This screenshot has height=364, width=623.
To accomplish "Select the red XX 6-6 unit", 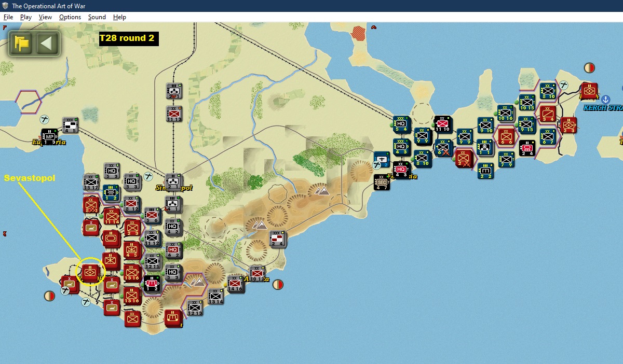I will click(x=506, y=136).
